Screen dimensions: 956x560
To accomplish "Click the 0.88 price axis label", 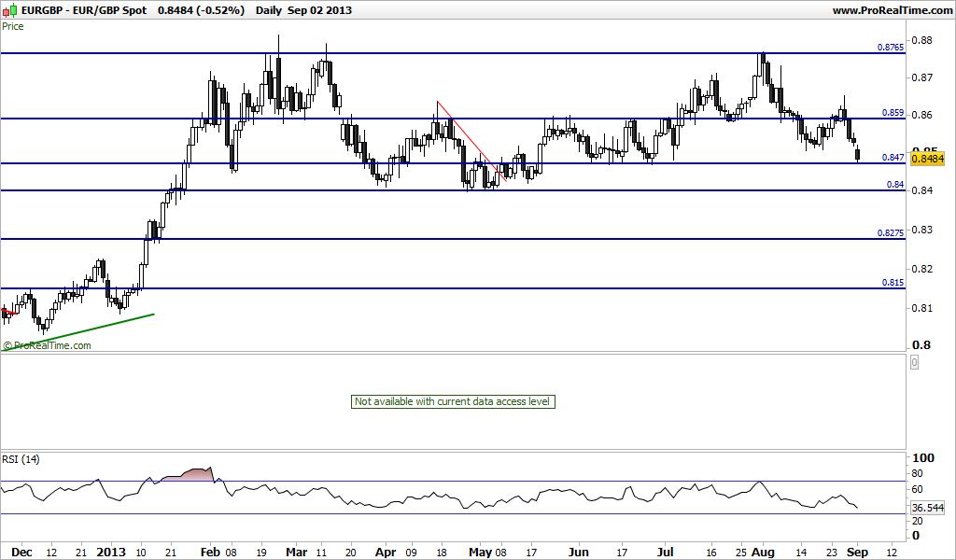I will [x=921, y=40].
